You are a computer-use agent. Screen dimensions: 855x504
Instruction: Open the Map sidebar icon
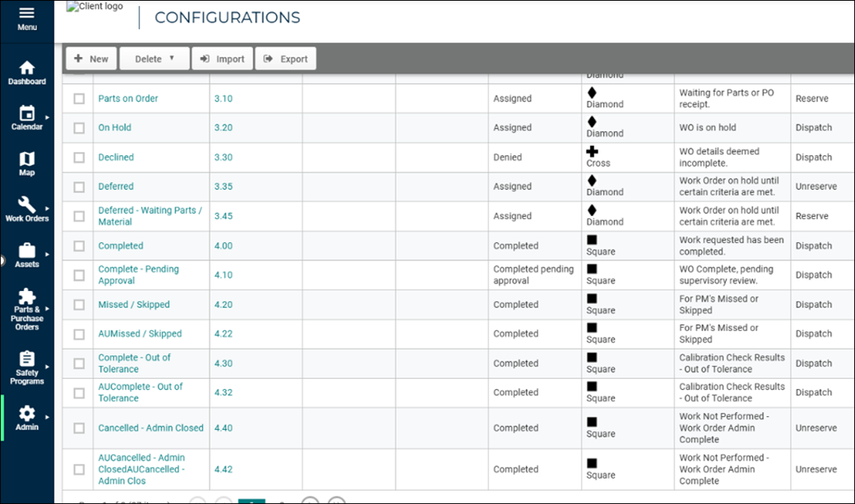pos(27,160)
